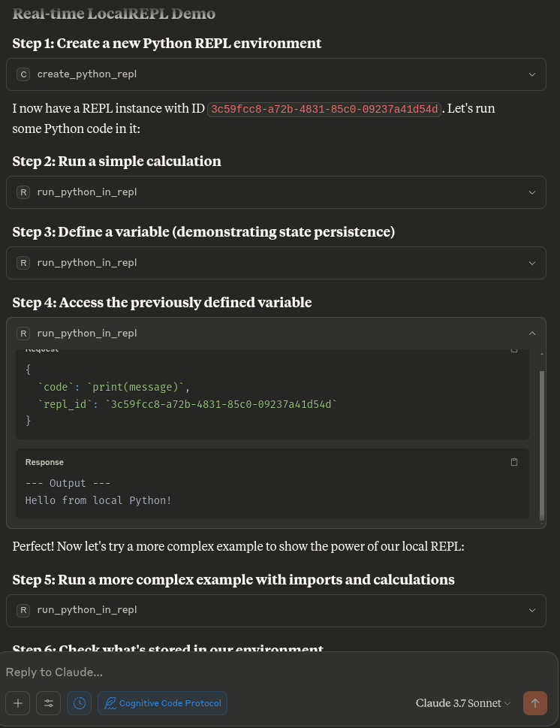Expand the Step 2 run_python_in_repl tool call

[x=532, y=192]
